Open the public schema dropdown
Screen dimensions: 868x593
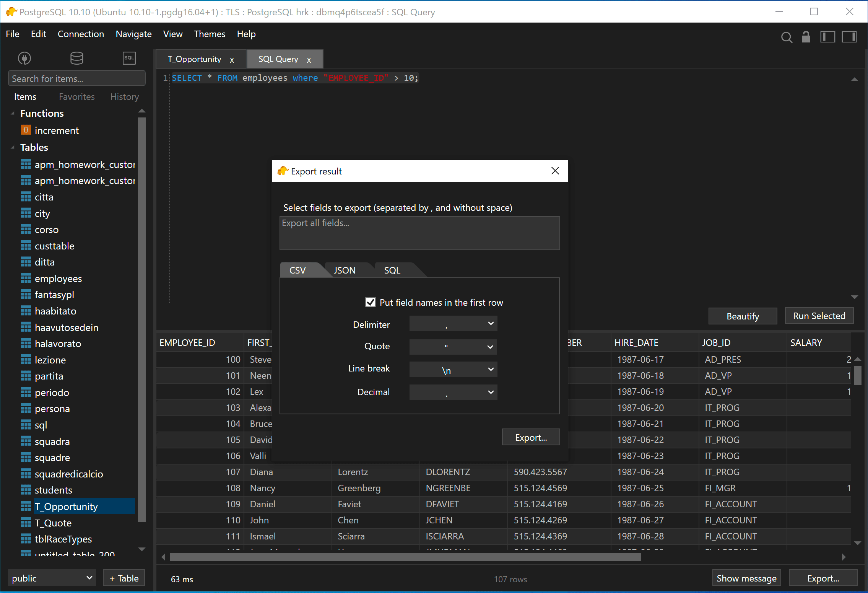coord(52,578)
